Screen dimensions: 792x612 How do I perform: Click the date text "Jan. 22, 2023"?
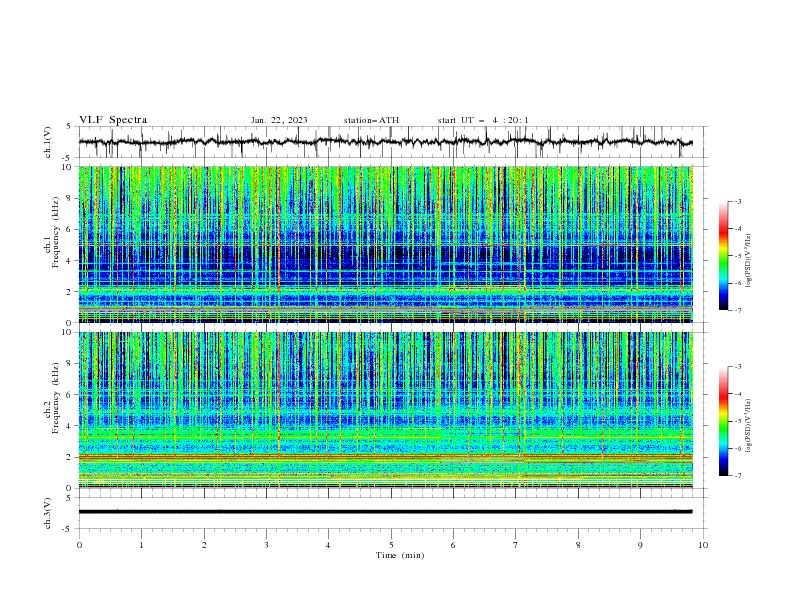(279, 120)
